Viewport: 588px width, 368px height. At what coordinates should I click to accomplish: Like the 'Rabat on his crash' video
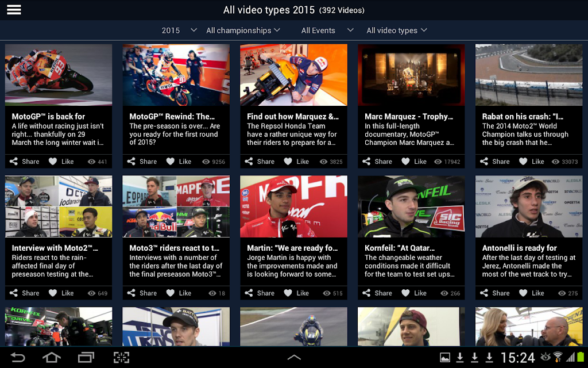(531, 162)
